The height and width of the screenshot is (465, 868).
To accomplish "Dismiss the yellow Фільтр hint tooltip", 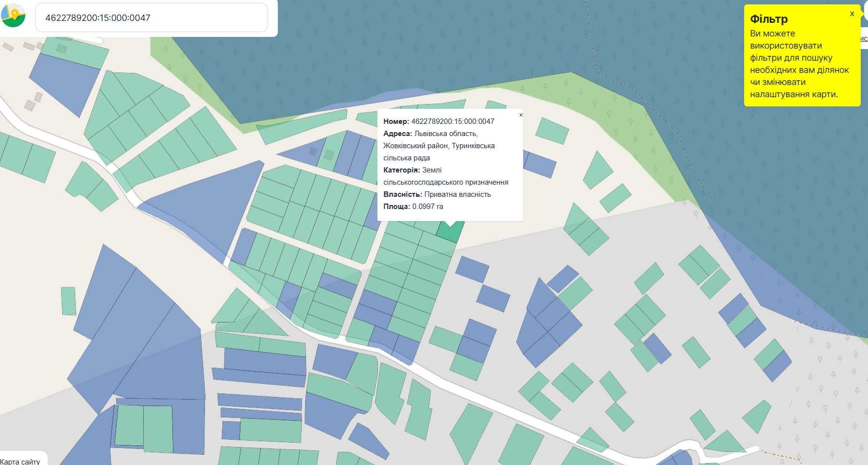I will point(851,14).
